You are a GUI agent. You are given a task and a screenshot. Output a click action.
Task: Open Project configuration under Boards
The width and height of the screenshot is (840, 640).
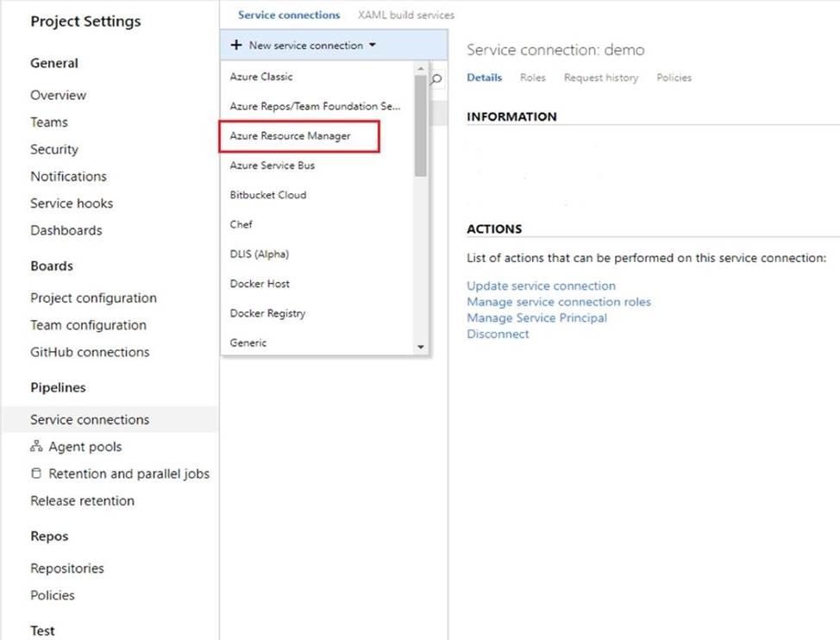click(93, 298)
